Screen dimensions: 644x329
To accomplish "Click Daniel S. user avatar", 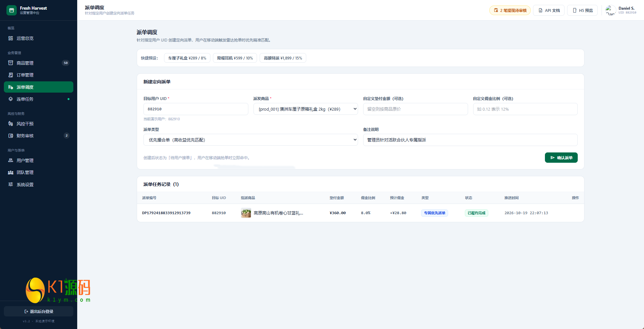I will click(x=610, y=10).
